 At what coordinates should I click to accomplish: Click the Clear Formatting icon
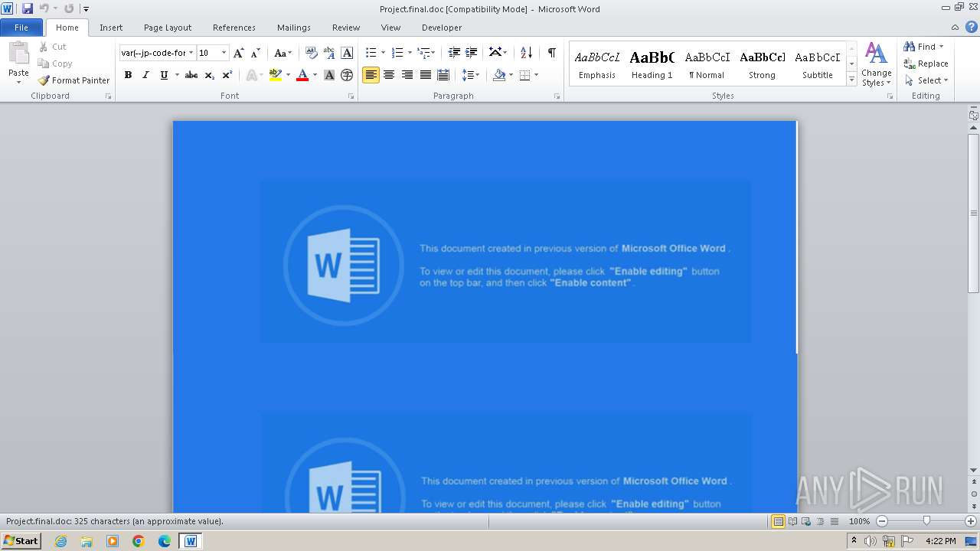tap(311, 53)
